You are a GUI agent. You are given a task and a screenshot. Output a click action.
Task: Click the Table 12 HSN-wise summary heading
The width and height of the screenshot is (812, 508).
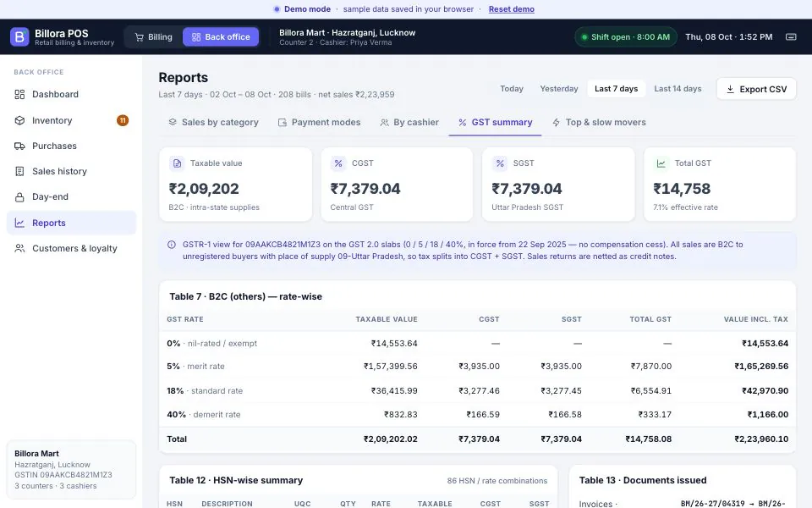[236, 481]
